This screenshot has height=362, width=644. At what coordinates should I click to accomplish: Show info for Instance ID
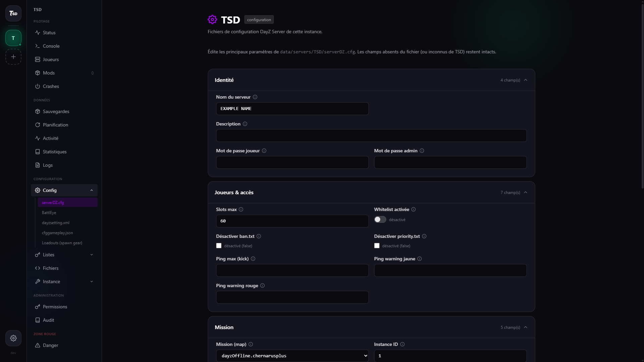[x=402, y=344]
